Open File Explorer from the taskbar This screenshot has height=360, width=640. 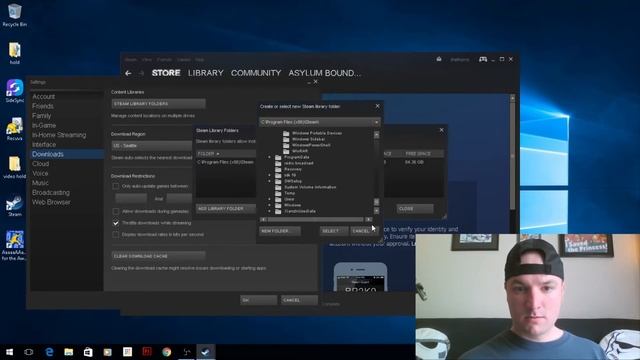click(69, 352)
